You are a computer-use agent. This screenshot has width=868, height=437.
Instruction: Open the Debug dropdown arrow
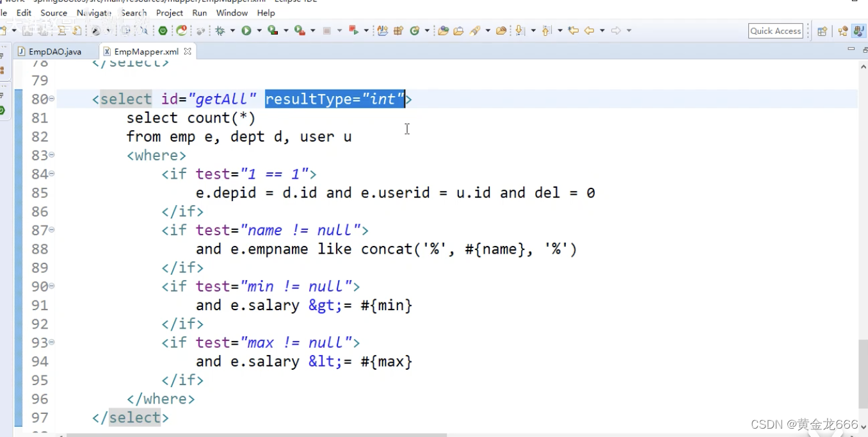coord(232,31)
